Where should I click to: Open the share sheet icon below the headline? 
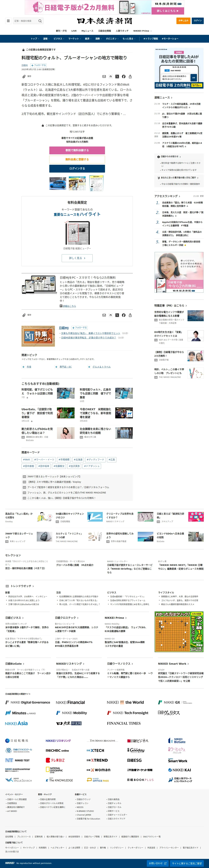point(130,77)
